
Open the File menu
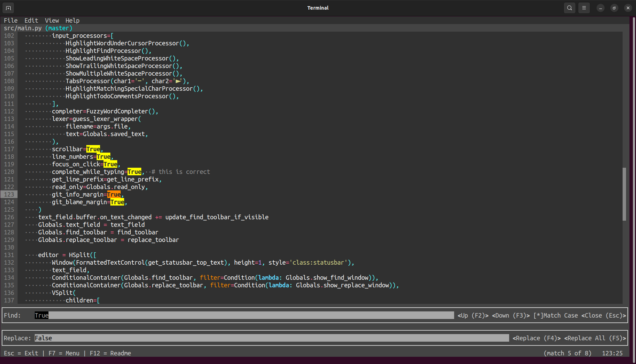coord(11,21)
